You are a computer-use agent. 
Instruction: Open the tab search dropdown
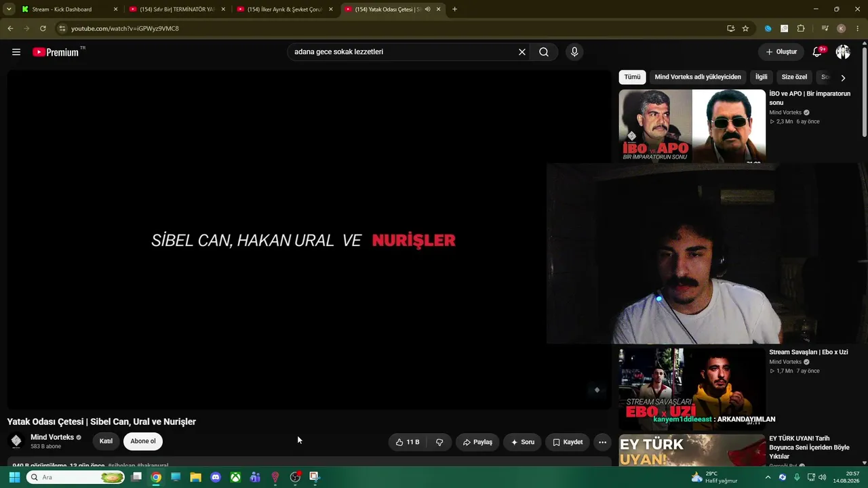(9, 9)
